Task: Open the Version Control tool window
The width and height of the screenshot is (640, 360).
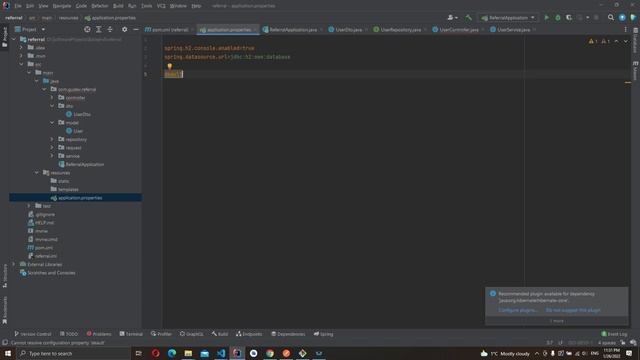Action: [33, 334]
